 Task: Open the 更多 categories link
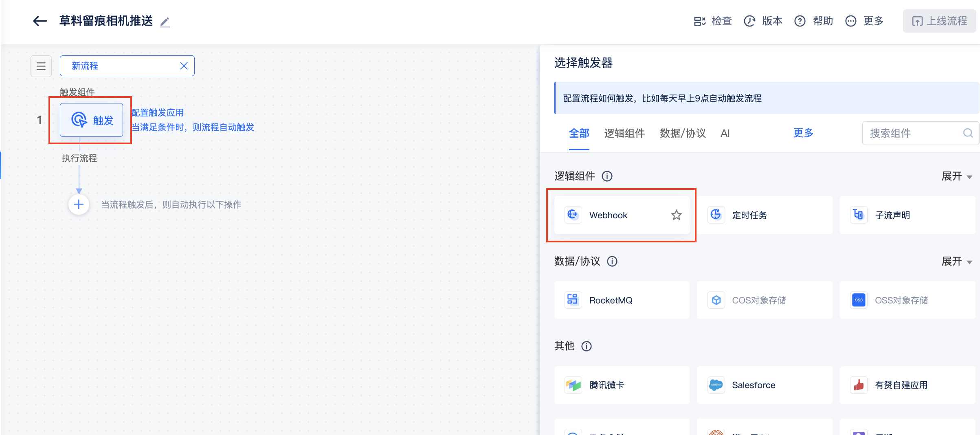coord(803,133)
